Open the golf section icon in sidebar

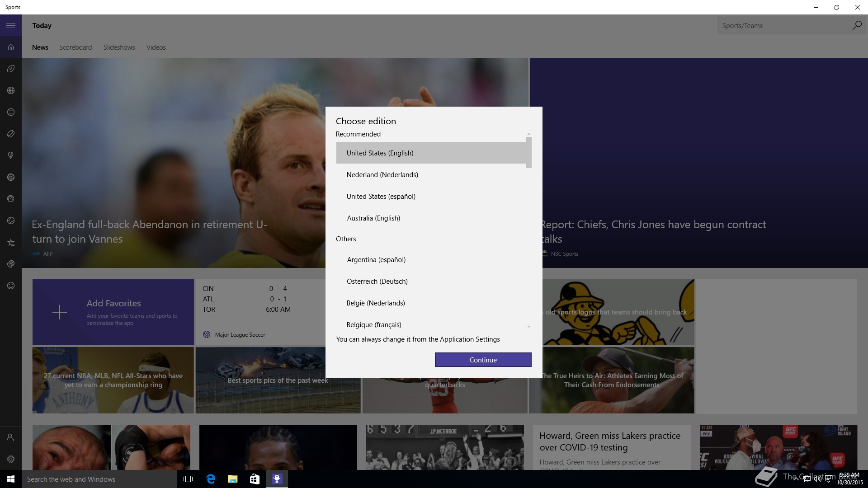tap(11, 155)
